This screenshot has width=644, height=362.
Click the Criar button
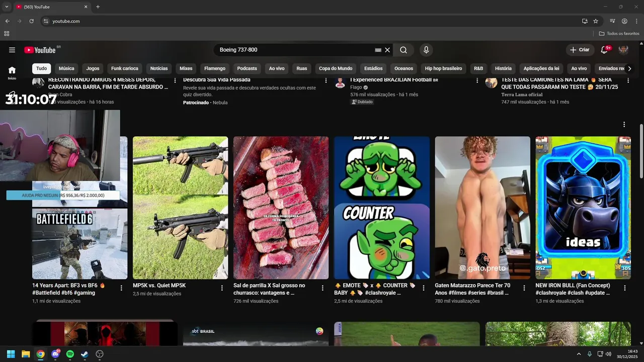coord(579,50)
